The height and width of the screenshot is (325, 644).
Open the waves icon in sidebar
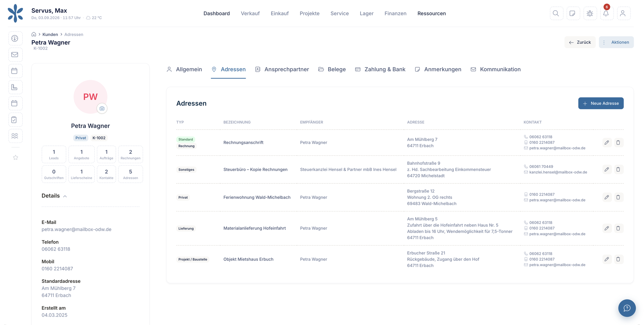point(15,136)
